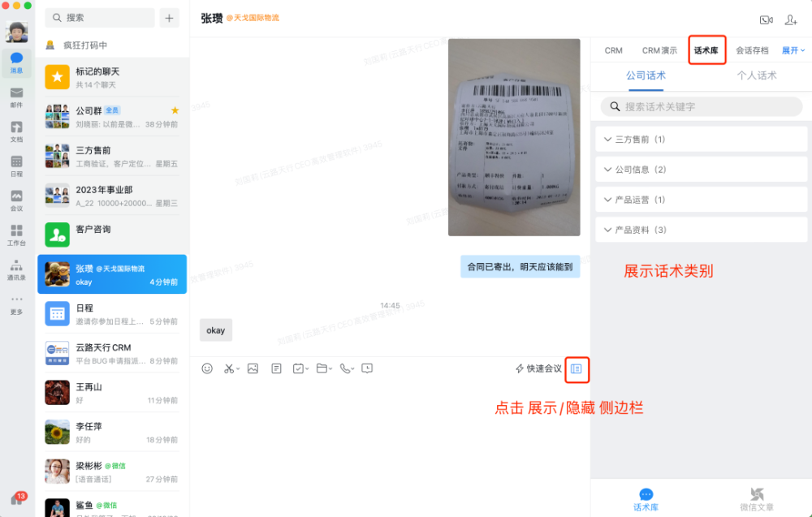Click the 疯狂打码中 status text
Viewport: 812px width, 517px height.
[85, 45]
